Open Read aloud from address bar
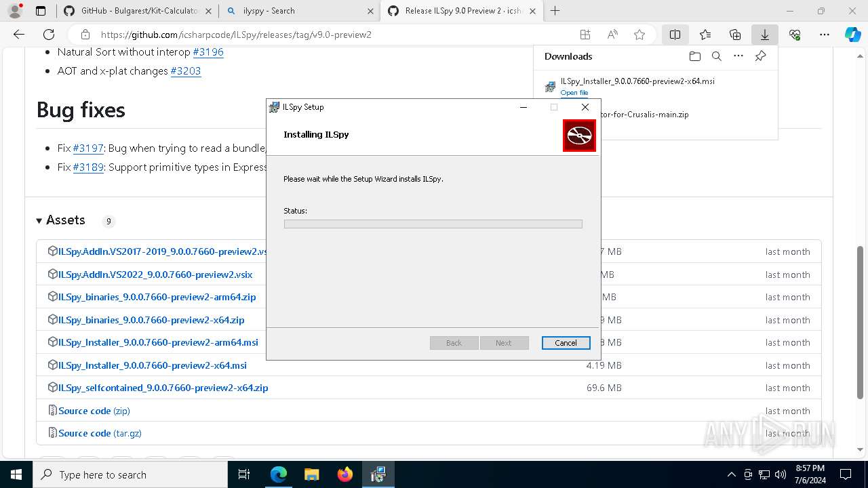 click(x=612, y=35)
